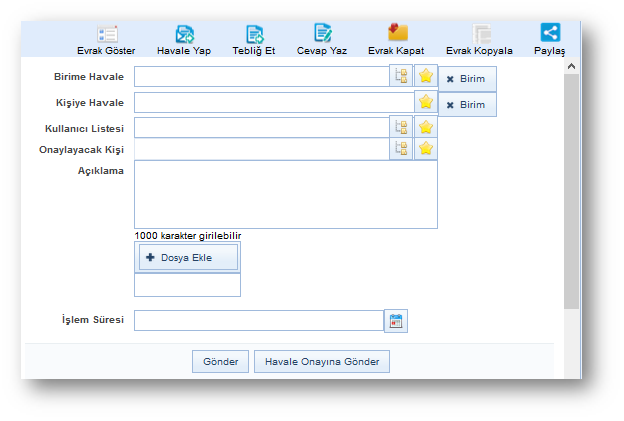The width and height of the screenshot is (624, 421).
Task: Open the tree selector beside Birime Havale
Action: point(401,76)
